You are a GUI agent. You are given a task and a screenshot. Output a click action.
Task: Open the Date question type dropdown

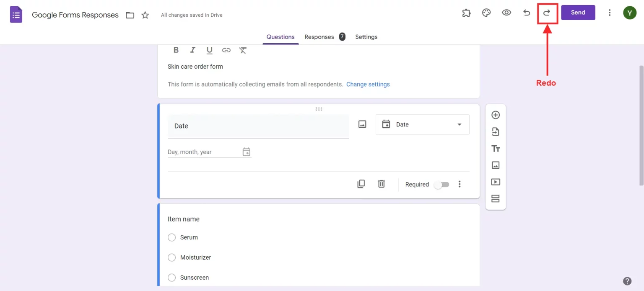422,125
